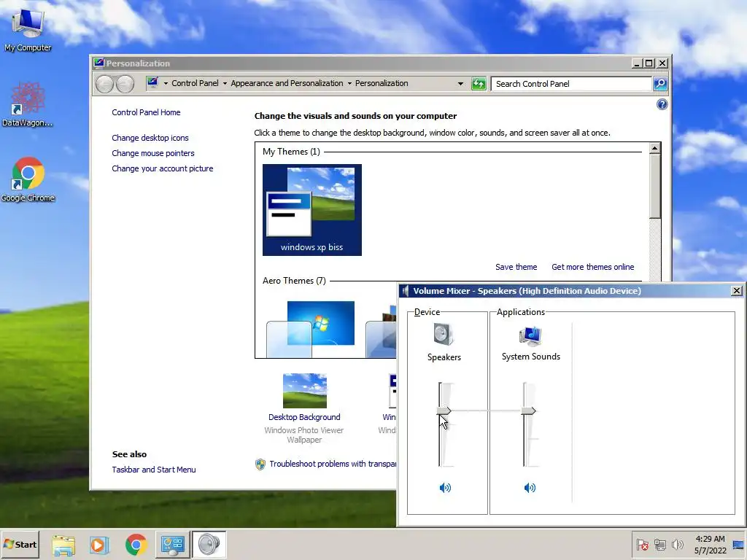Image resolution: width=747 pixels, height=560 pixels.
Task: Close the Volume Mixer window
Action: pyautogui.click(x=736, y=290)
